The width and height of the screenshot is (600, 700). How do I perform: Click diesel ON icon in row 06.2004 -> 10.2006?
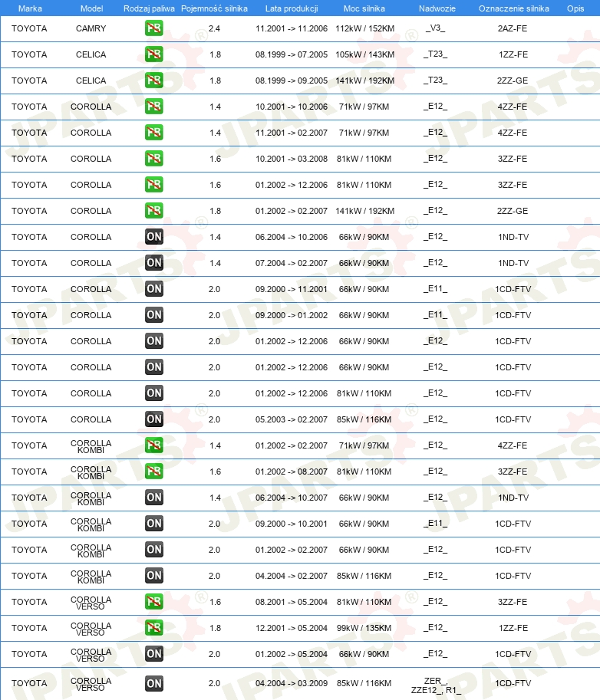[x=153, y=237]
